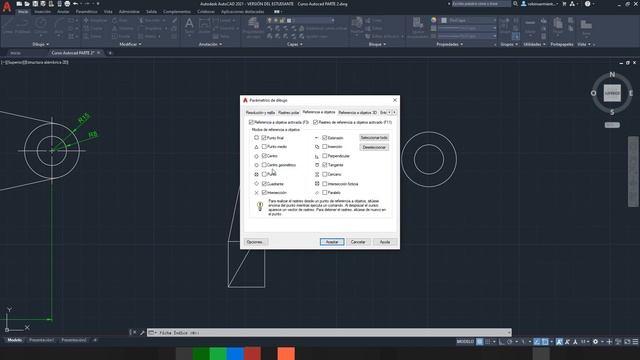
Task: Uncheck the Extensión checkbox
Action: click(x=325, y=138)
